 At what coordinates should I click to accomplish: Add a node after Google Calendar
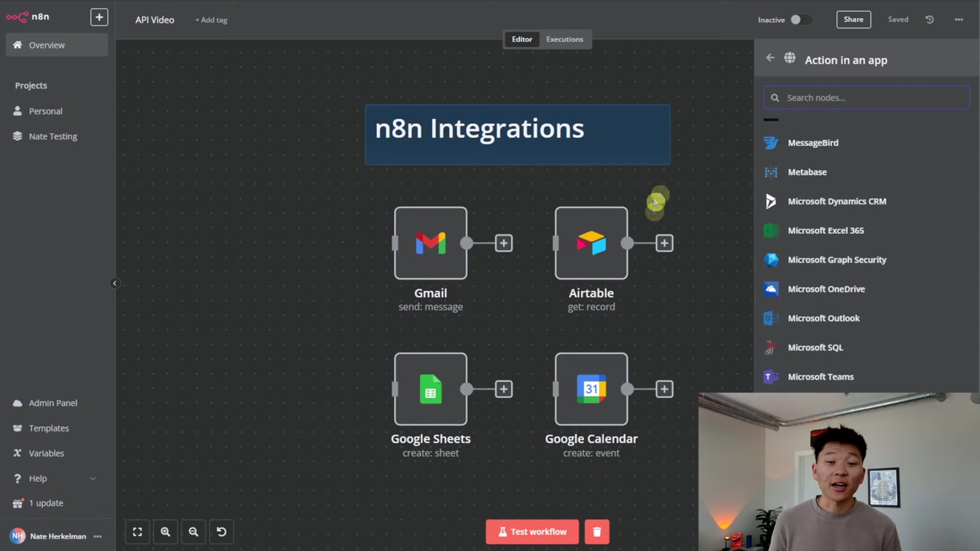[664, 389]
